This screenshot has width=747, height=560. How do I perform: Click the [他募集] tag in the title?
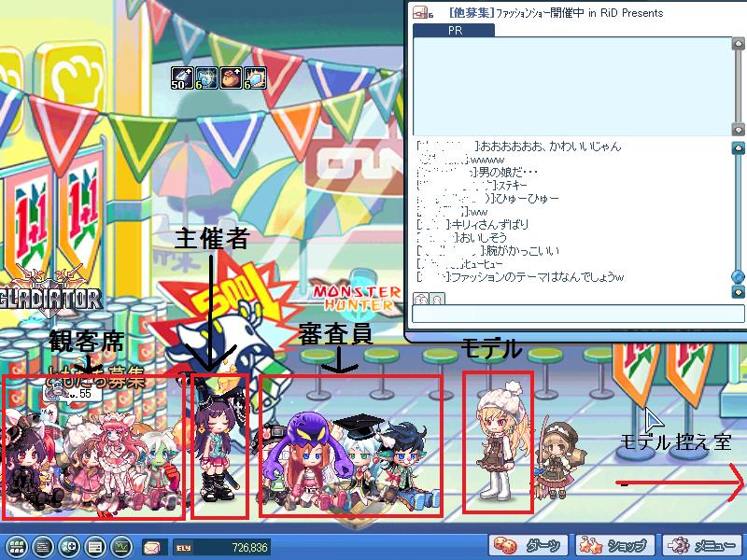coord(471,13)
